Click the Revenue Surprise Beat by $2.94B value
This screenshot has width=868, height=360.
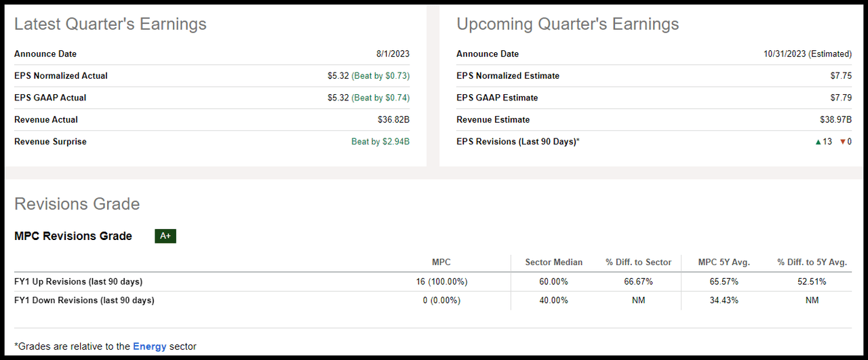pos(376,142)
